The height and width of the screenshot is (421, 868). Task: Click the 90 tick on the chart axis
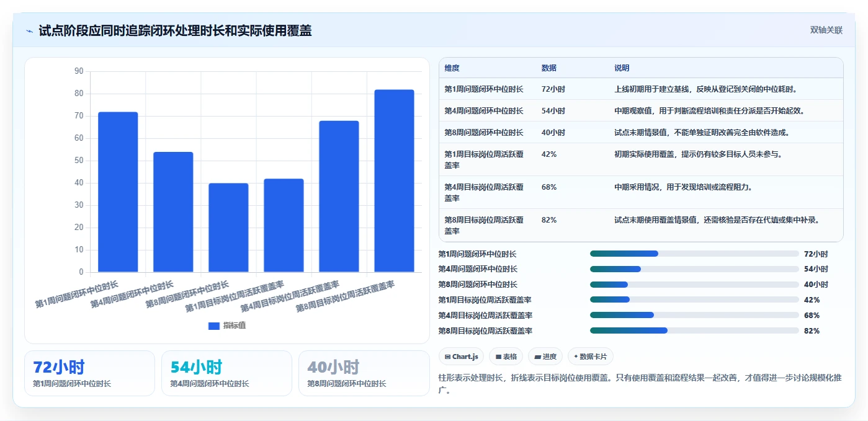(x=78, y=71)
